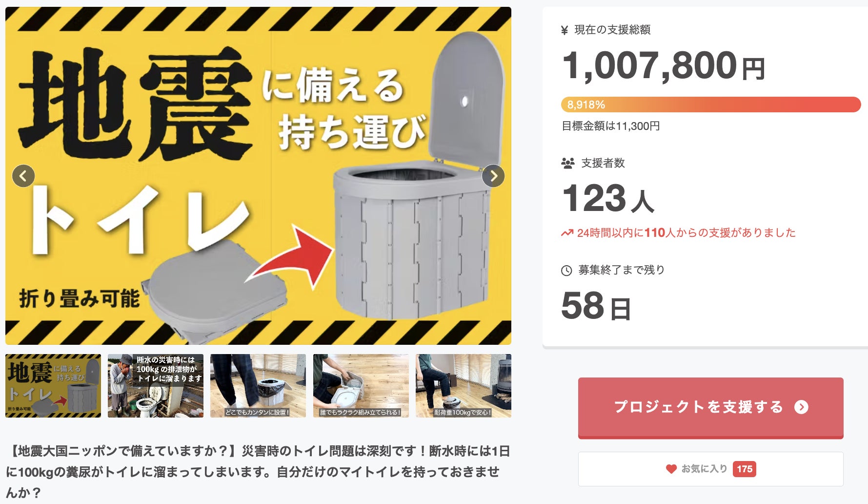Click the 123人 supporters count
This screenshot has height=504, width=868.
coord(608,198)
